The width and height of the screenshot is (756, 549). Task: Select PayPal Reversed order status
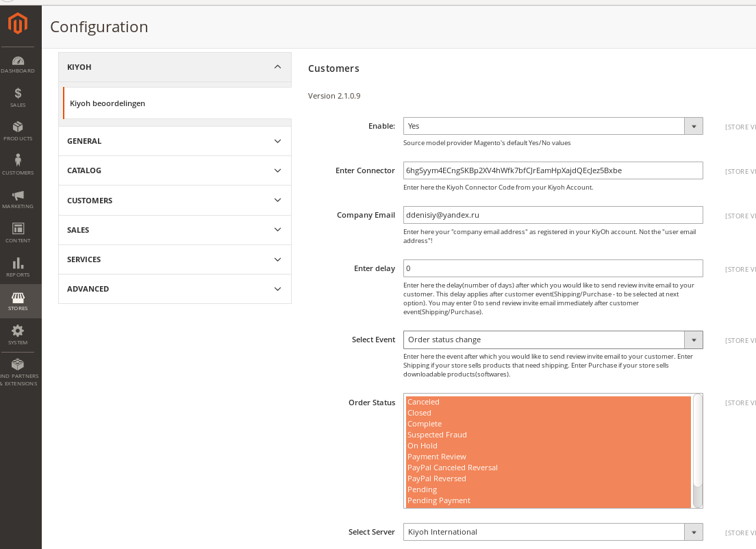point(549,478)
